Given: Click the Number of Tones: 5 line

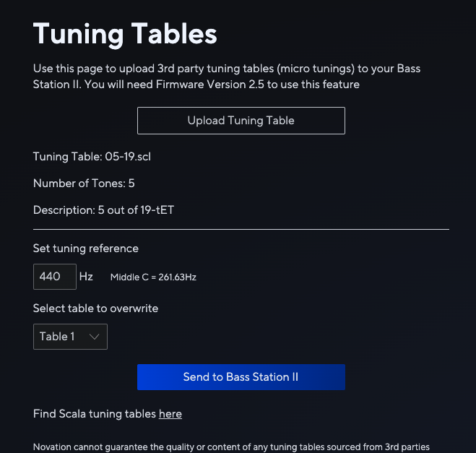Looking at the screenshot, I should pos(84,184).
